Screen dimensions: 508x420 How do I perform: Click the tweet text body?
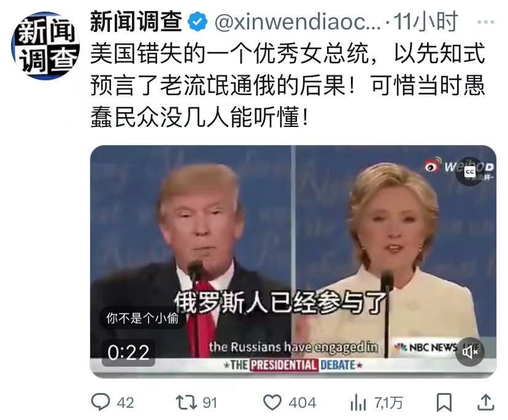click(288, 85)
